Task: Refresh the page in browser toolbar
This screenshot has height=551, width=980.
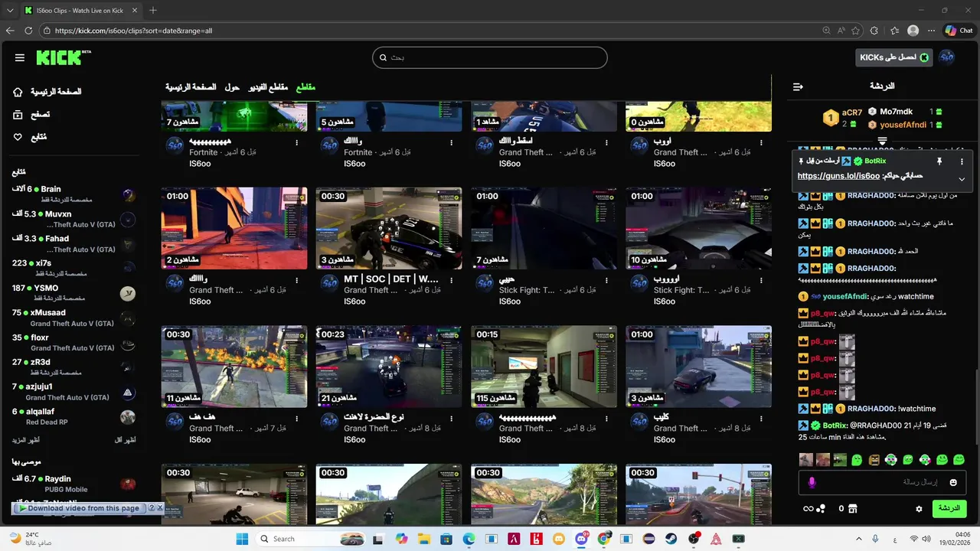Action: [x=28, y=31]
